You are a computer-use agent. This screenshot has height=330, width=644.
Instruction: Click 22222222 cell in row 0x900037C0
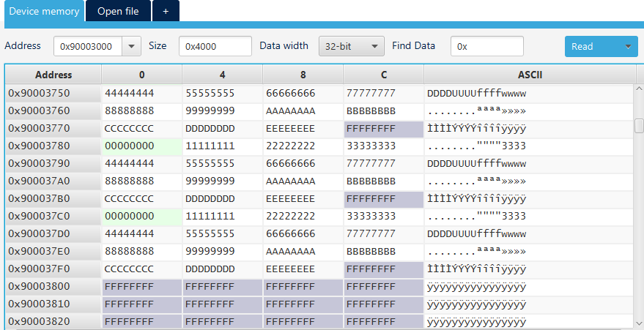click(x=303, y=216)
